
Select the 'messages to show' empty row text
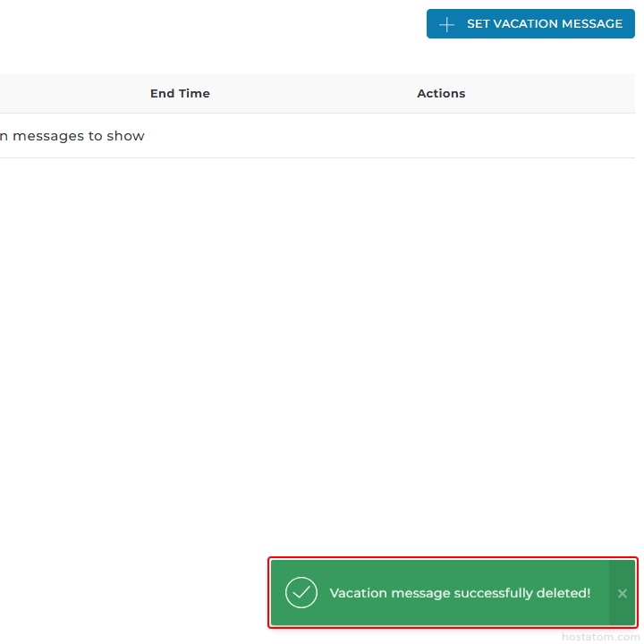pos(78,136)
